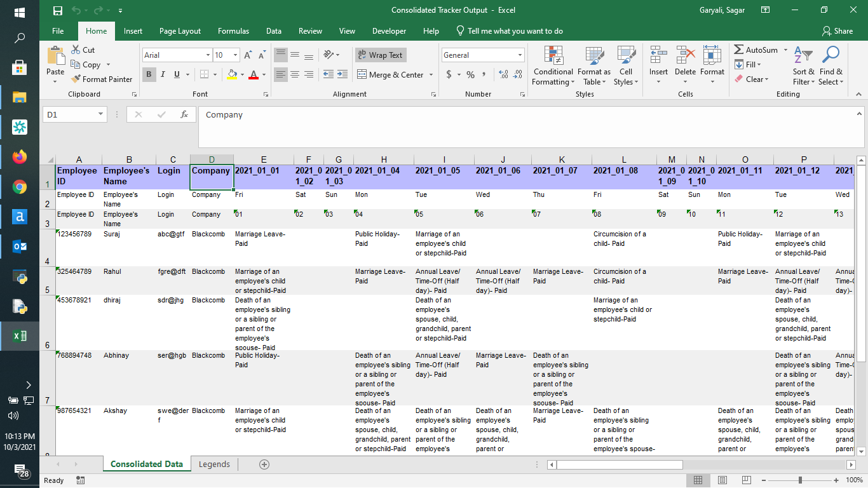Switch to the Legends sheet tab

(x=214, y=464)
